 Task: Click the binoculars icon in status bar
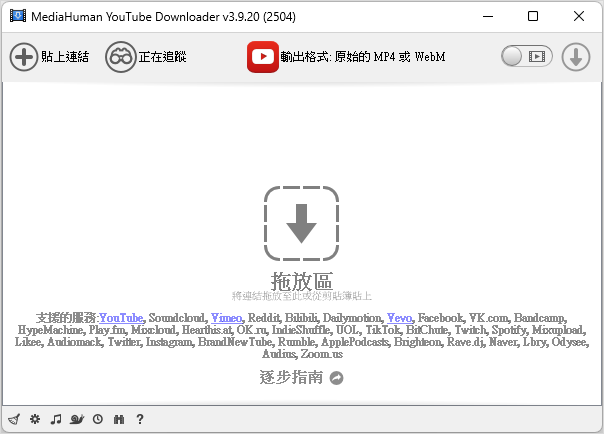click(119, 420)
